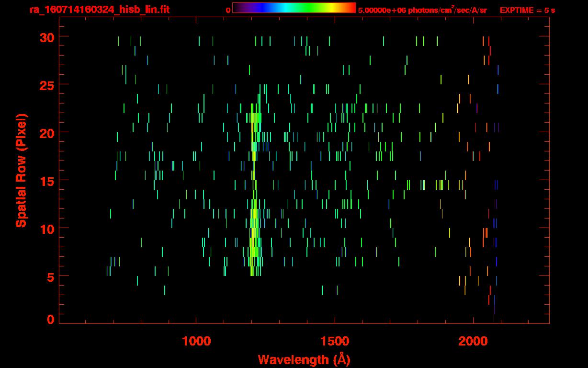
Task: Pick the red end of the colorbar
Action: [352, 8]
